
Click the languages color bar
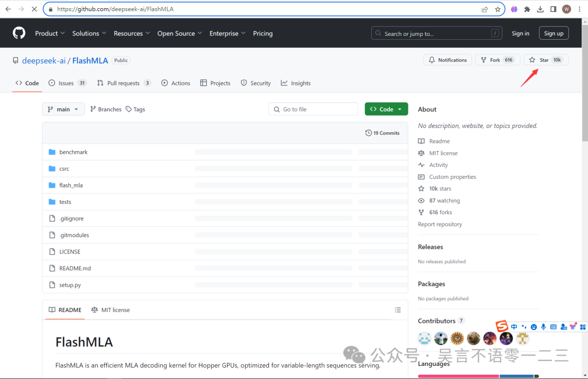pos(478,376)
